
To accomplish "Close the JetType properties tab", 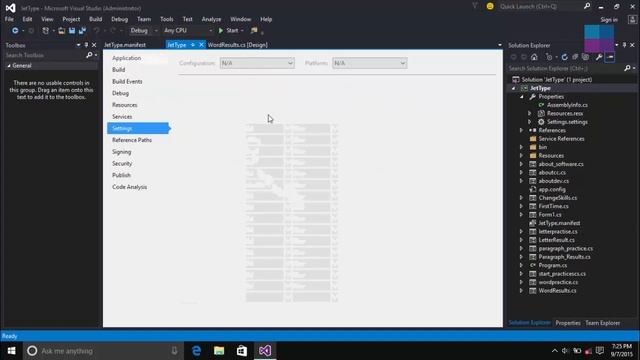I will [201, 45].
